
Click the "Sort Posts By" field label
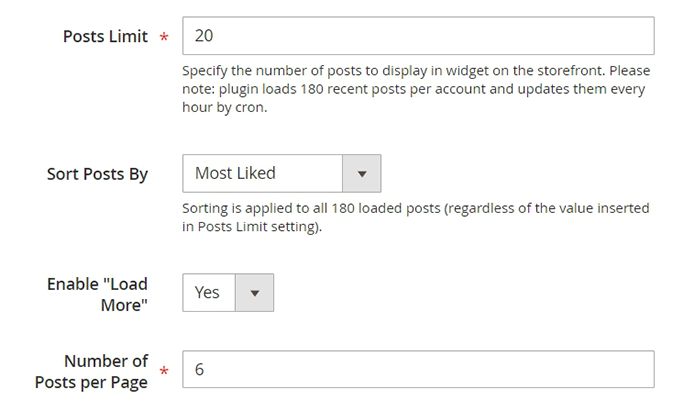pyautogui.click(x=97, y=174)
